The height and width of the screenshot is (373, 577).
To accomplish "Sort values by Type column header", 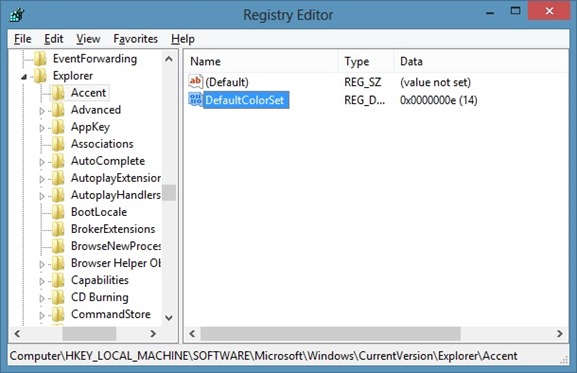I will (x=366, y=61).
